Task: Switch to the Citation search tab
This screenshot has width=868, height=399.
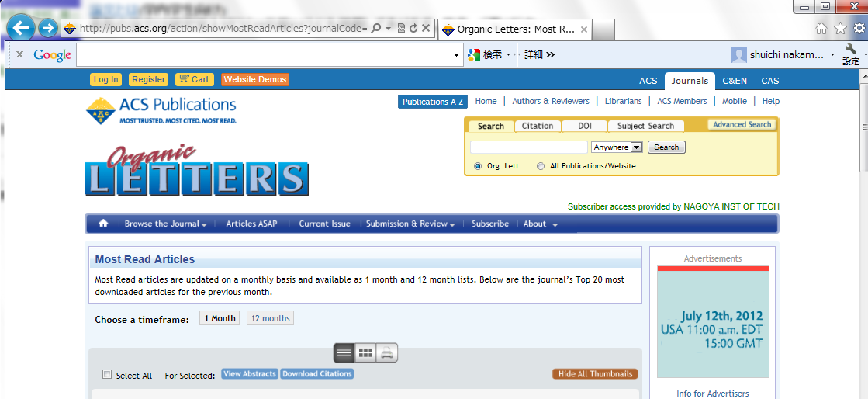Action: pos(538,127)
